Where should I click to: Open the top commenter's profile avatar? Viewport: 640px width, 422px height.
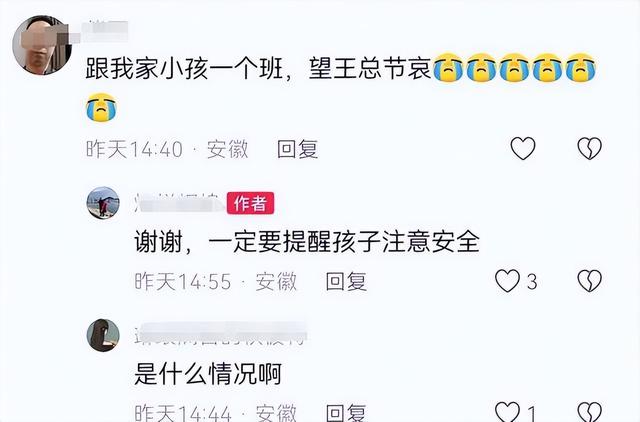click(x=42, y=45)
